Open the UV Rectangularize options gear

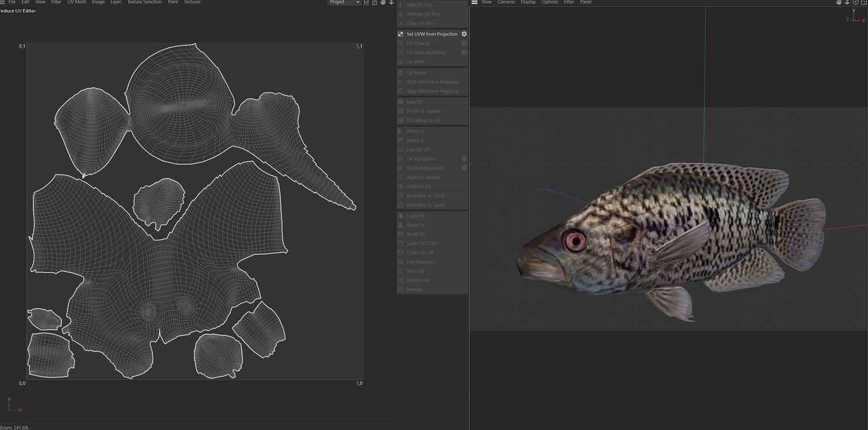[x=464, y=168]
